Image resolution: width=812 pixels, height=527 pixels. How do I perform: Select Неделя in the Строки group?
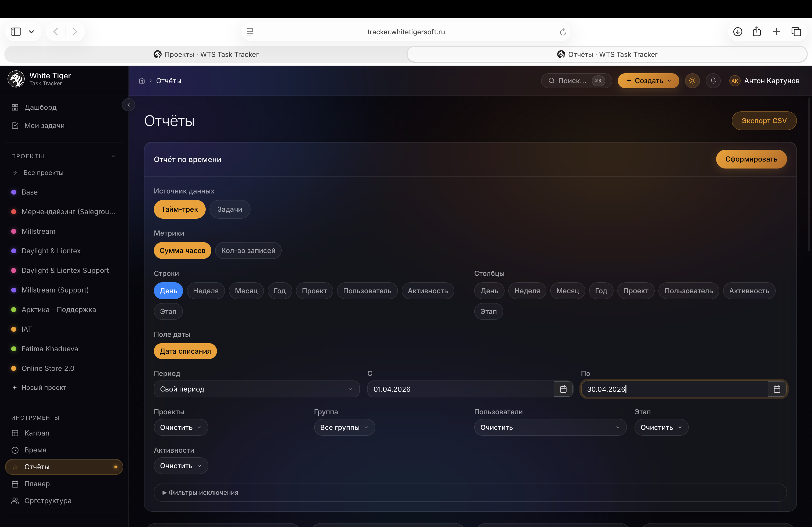(x=206, y=291)
